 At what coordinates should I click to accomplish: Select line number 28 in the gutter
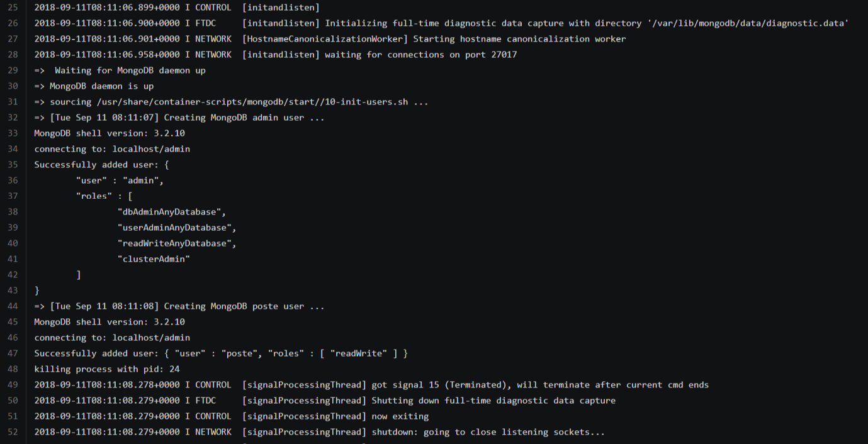click(13, 55)
